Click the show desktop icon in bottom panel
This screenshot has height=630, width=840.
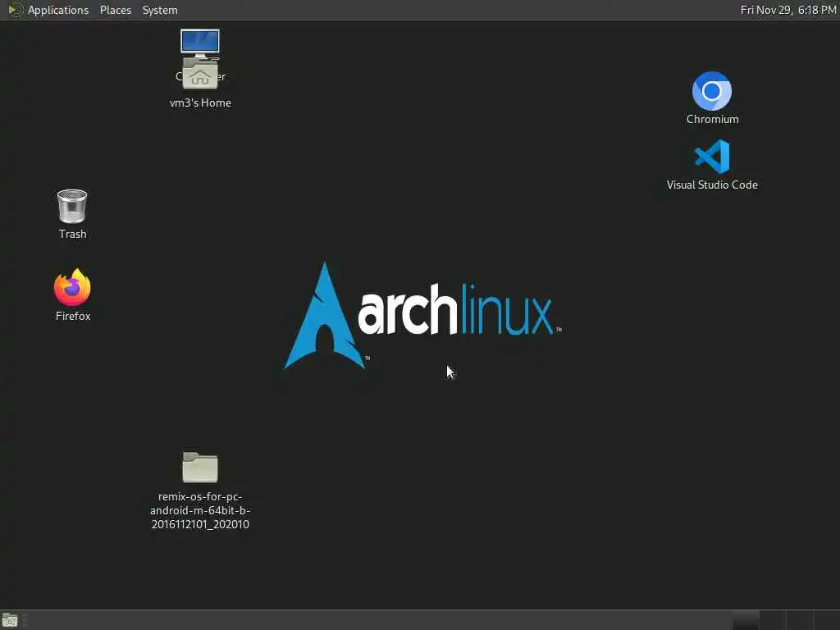(10, 620)
